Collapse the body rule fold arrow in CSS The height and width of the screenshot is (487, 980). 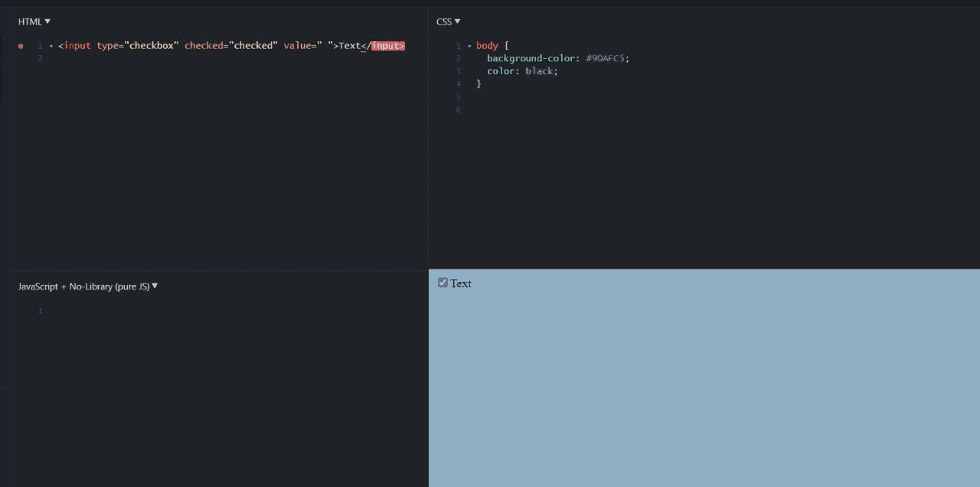[x=469, y=46]
